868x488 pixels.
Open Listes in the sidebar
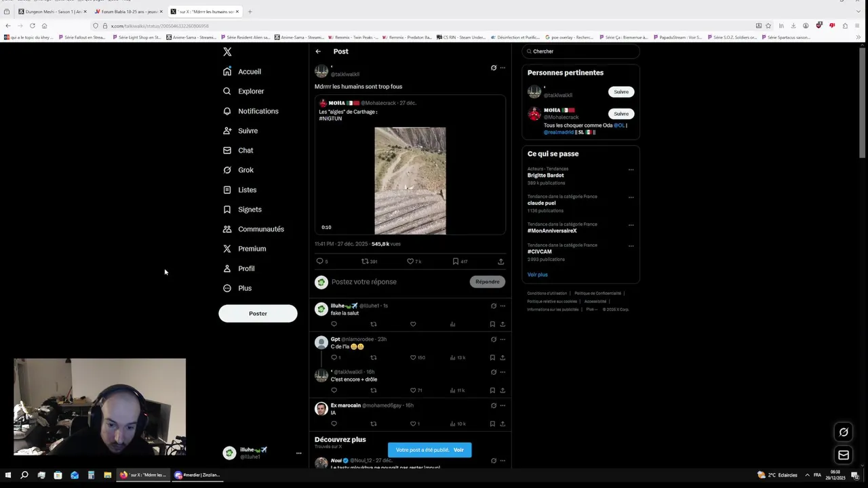(239, 190)
